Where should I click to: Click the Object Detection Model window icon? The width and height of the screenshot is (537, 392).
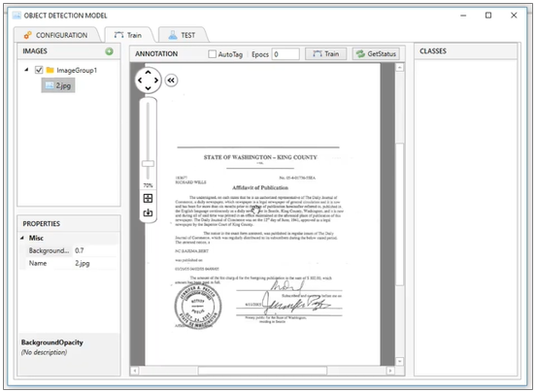17,16
